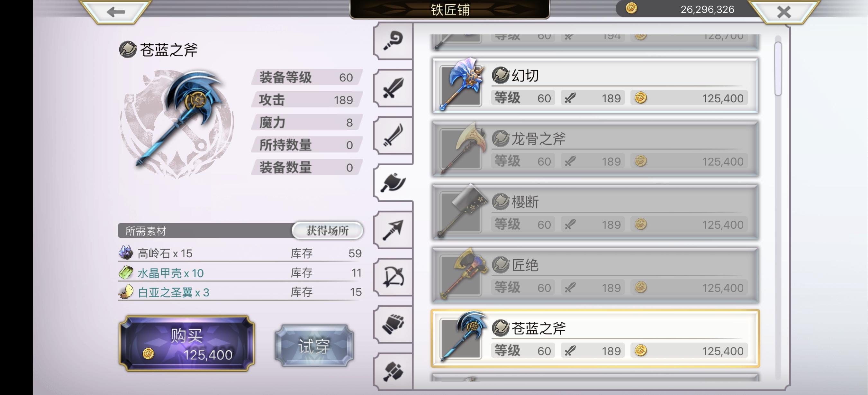
Task: Select the axe weapon category tab
Action: coord(393,183)
